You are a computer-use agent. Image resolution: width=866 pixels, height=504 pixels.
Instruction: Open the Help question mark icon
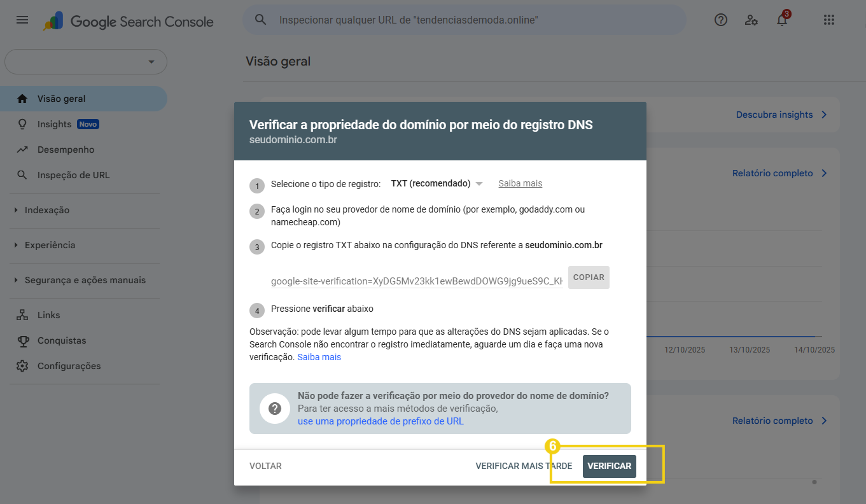point(720,20)
